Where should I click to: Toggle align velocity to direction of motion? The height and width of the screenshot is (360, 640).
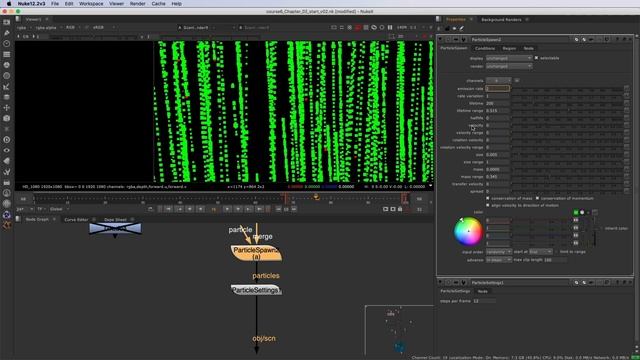point(488,205)
